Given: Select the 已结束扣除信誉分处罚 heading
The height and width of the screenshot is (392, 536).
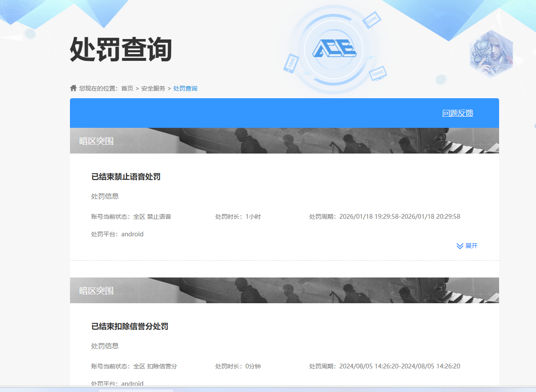Looking at the screenshot, I should [x=130, y=326].
